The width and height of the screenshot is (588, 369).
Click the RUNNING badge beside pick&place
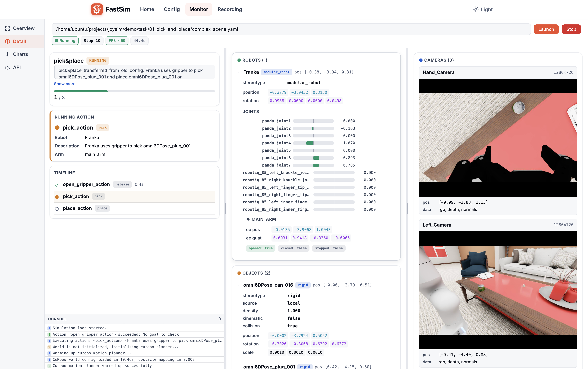[x=98, y=61]
